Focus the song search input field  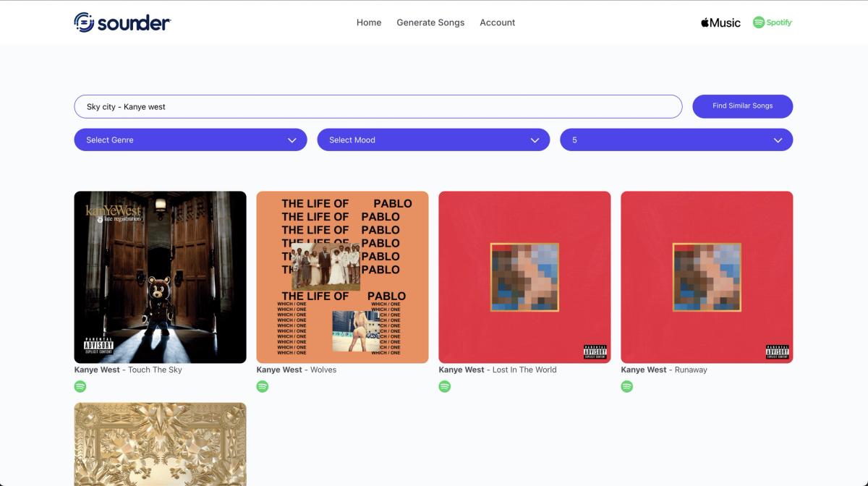[378, 106]
